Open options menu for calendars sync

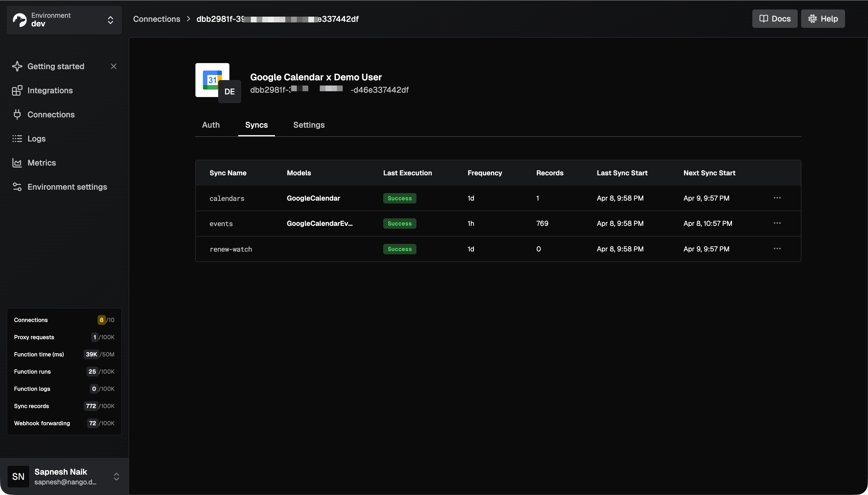pos(777,198)
